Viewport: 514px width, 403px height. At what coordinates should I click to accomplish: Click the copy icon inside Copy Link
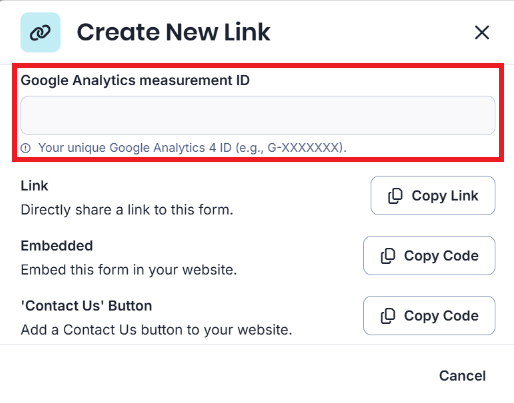pyautogui.click(x=395, y=196)
